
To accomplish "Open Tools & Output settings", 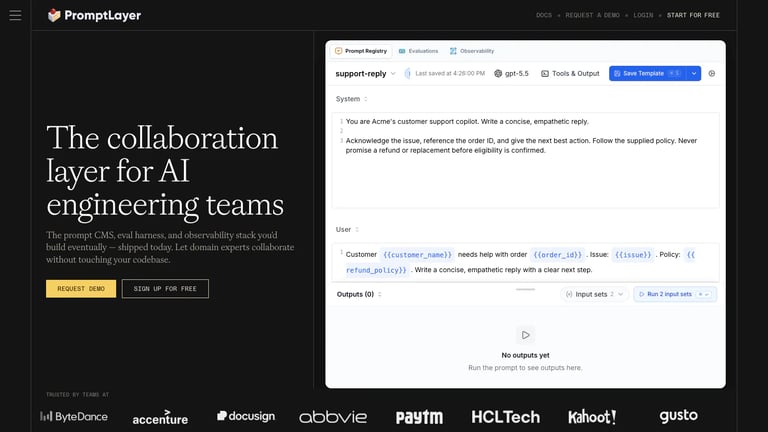I will point(570,73).
